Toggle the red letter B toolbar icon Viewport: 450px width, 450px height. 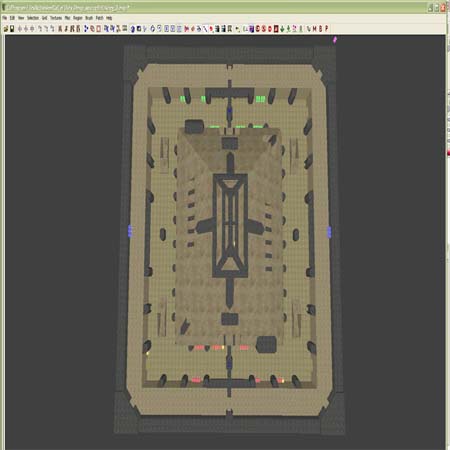(320, 29)
